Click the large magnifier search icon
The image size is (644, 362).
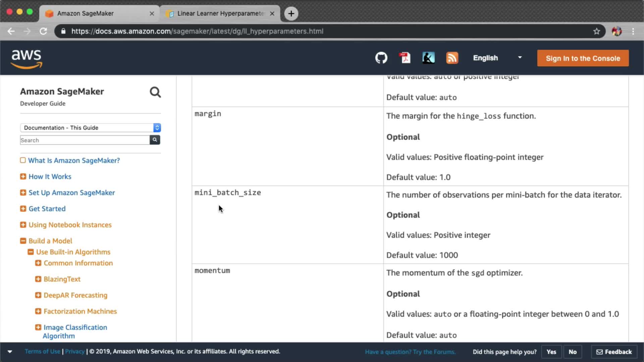tap(155, 92)
